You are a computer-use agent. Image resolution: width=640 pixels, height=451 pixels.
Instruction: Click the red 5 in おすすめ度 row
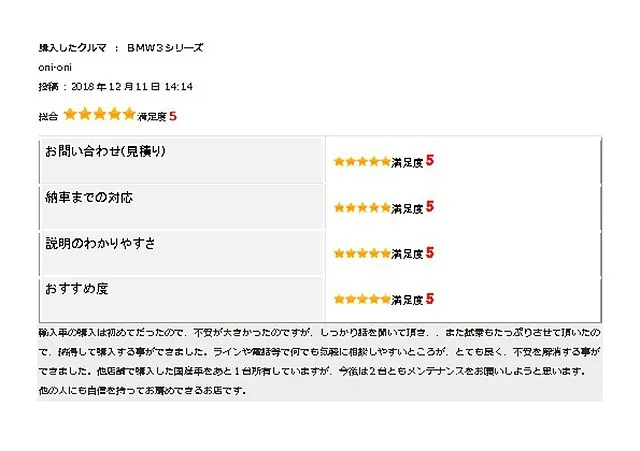coord(429,298)
